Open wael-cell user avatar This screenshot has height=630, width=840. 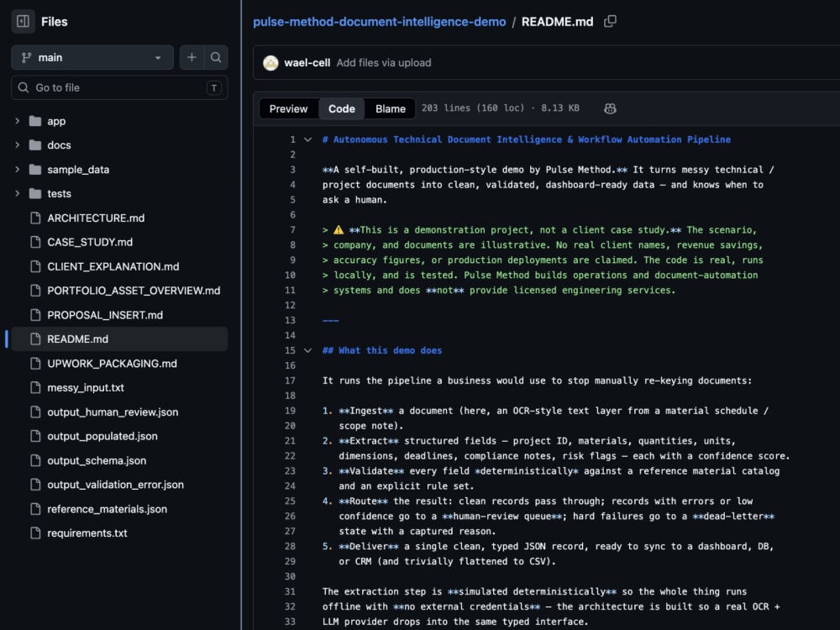[270, 63]
